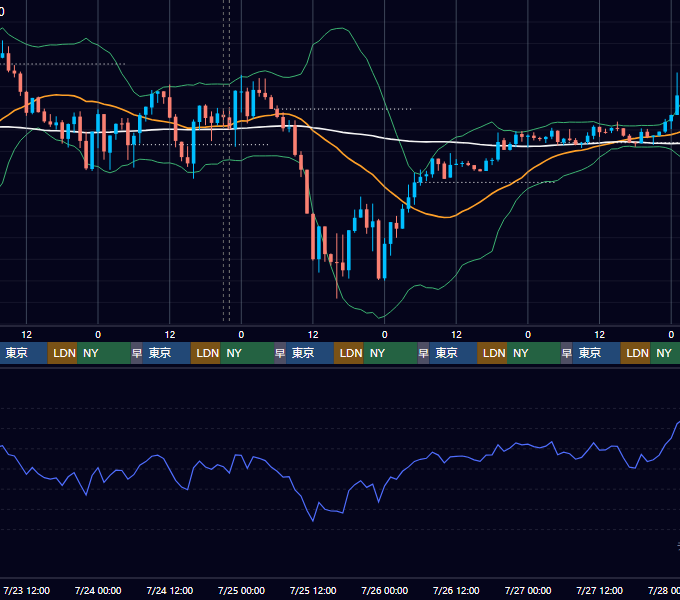
Task: Select the 東京 session block spanning 7/26 12:00
Action: click(453, 353)
